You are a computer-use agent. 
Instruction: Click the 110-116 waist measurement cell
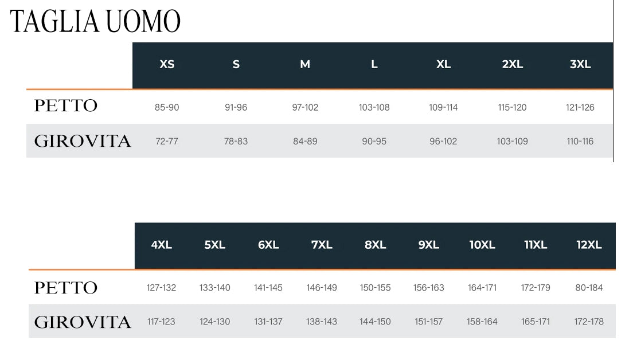(580, 141)
